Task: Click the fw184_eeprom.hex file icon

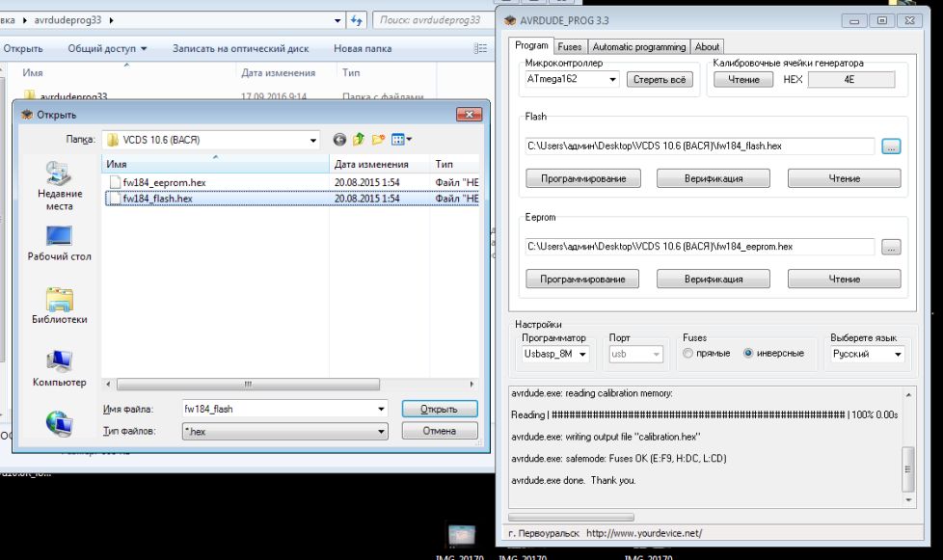Action: [115, 182]
